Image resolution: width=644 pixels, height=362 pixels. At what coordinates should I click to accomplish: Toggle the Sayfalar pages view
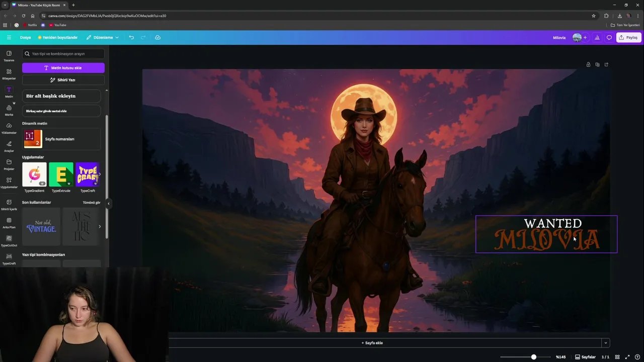pos(586,357)
